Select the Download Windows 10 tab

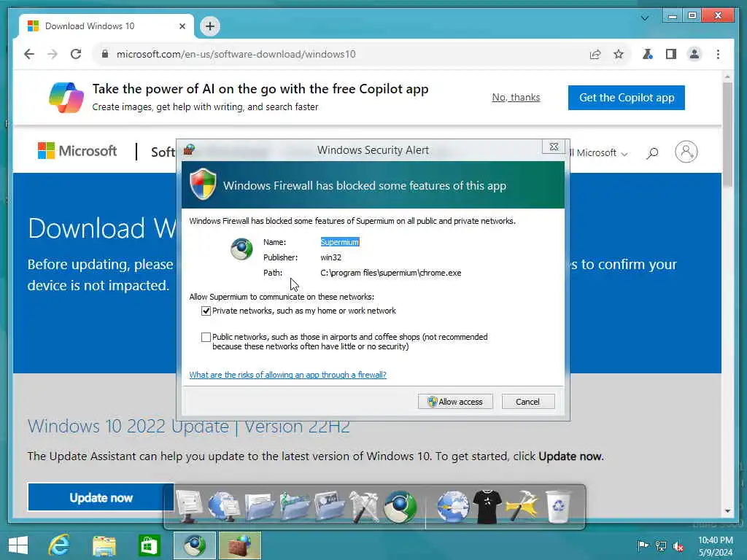pos(107,26)
